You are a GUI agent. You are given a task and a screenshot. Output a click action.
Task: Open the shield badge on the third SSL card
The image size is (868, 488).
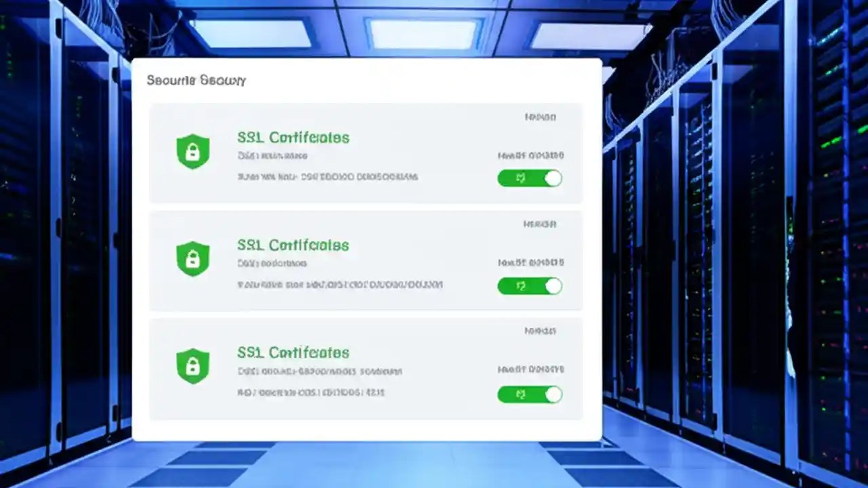point(193,366)
